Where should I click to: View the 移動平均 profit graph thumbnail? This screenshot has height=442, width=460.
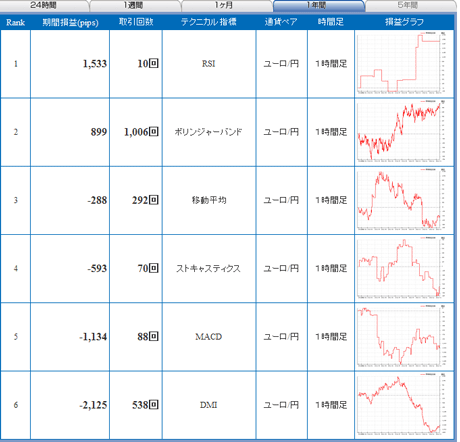click(401, 200)
